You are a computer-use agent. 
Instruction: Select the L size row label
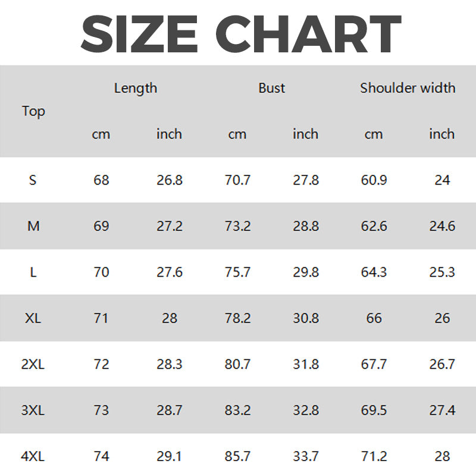pyautogui.click(x=33, y=272)
